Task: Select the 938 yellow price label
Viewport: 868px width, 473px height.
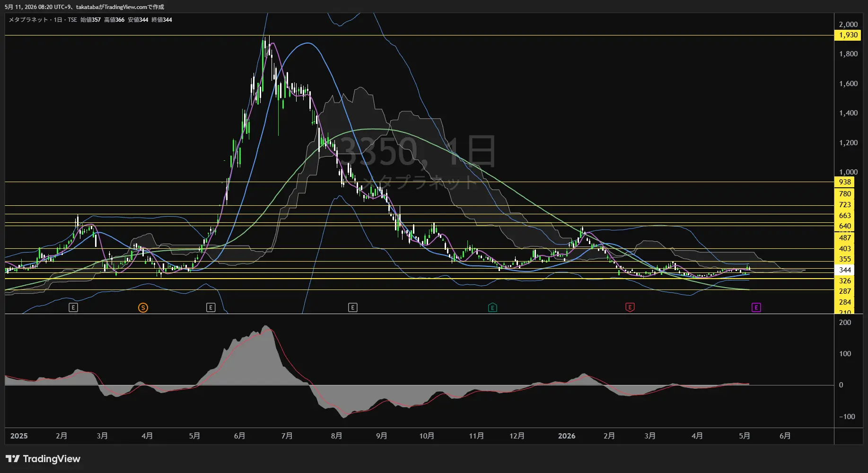Action: [845, 182]
